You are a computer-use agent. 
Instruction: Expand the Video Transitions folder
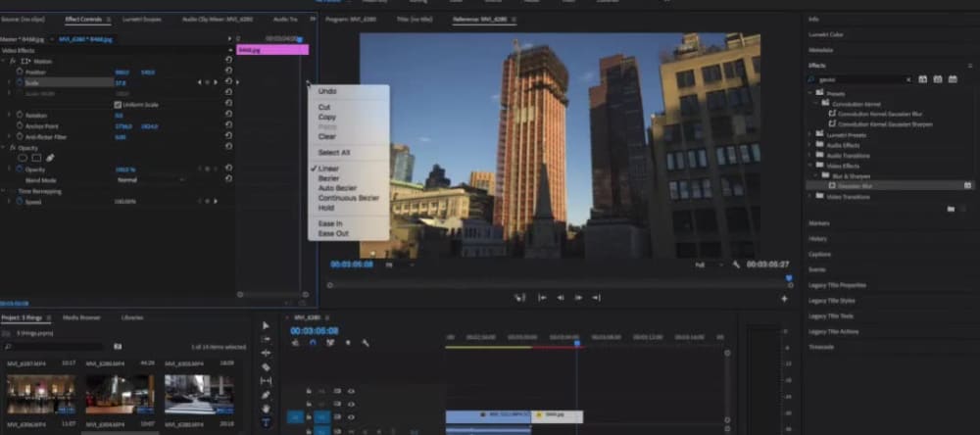tap(810, 196)
